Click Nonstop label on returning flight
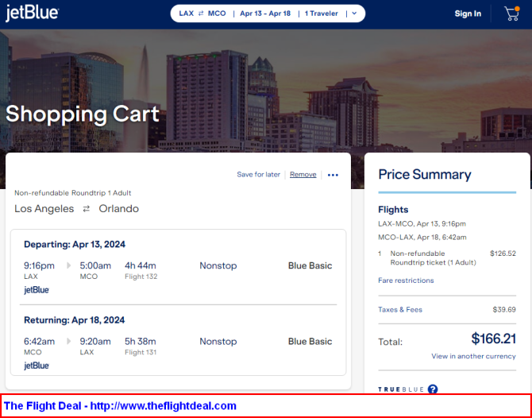 coord(218,341)
